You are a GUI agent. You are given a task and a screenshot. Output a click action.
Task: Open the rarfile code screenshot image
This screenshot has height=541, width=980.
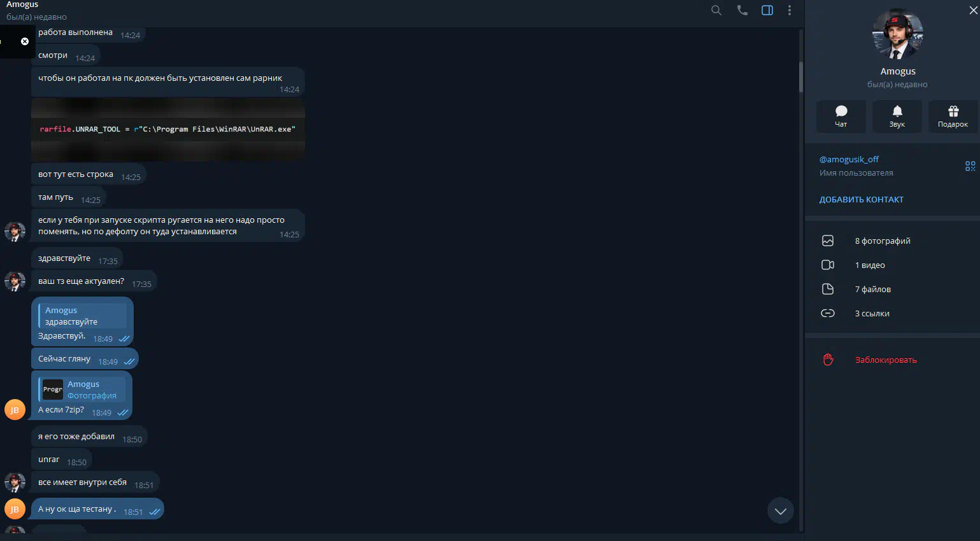(x=168, y=130)
